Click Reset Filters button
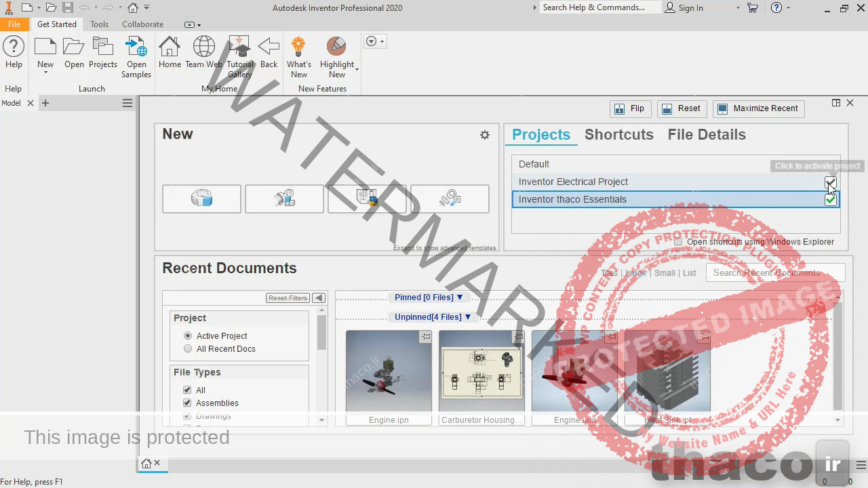This screenshot has width=868, height=488. pyautogui.click(x=288, y=298)
